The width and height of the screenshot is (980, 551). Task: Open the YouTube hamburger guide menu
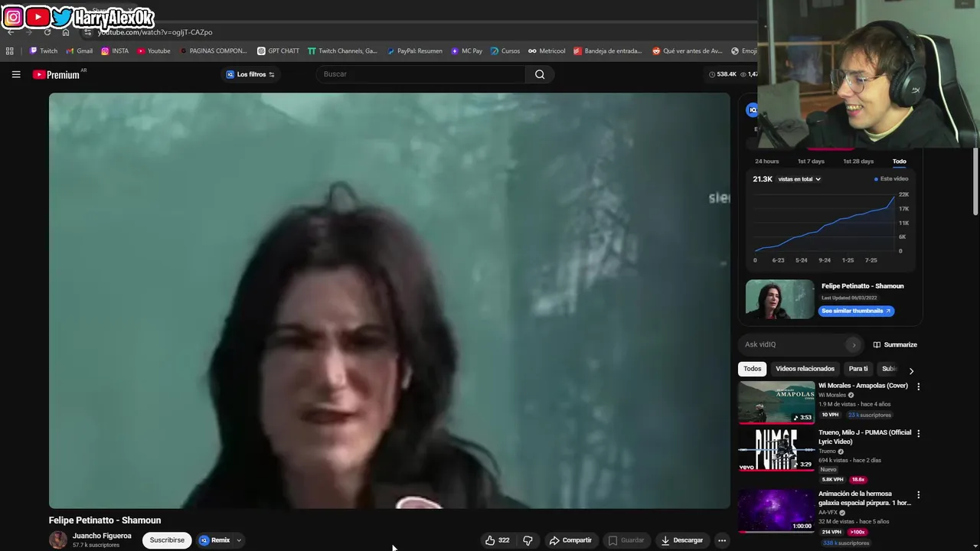point(15,74)
